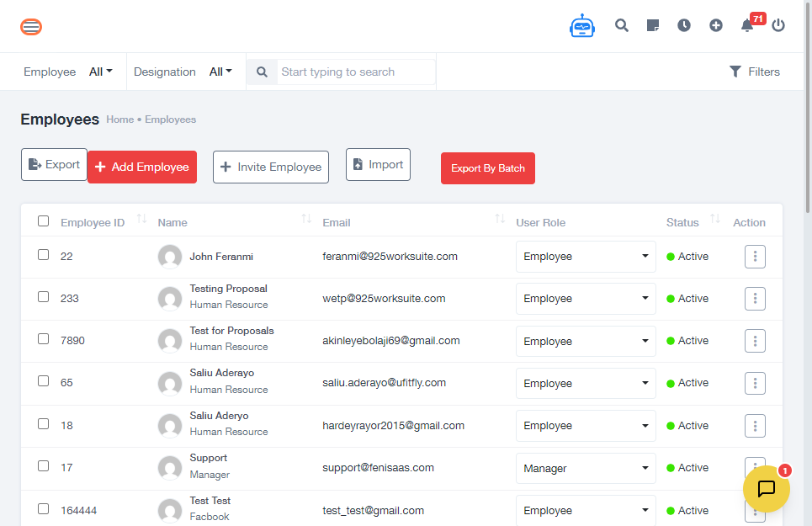Click the plus quick-add icon
The height and width of the screenshot is (526, 812).
point(716,25)
